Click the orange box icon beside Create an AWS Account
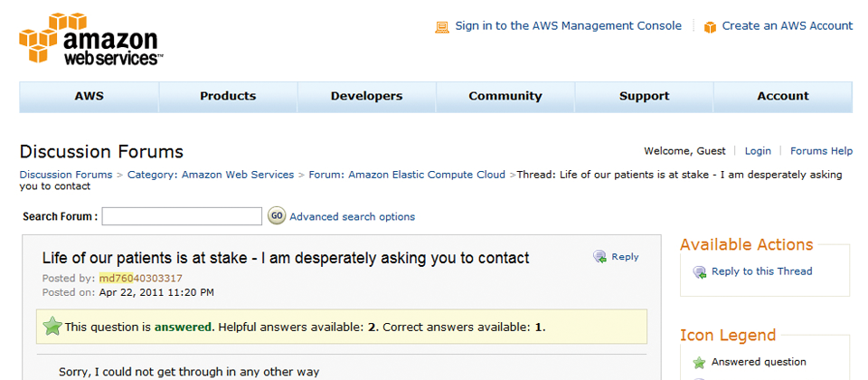Viewport: 868px width, 380px height. [x=710, y=26]
